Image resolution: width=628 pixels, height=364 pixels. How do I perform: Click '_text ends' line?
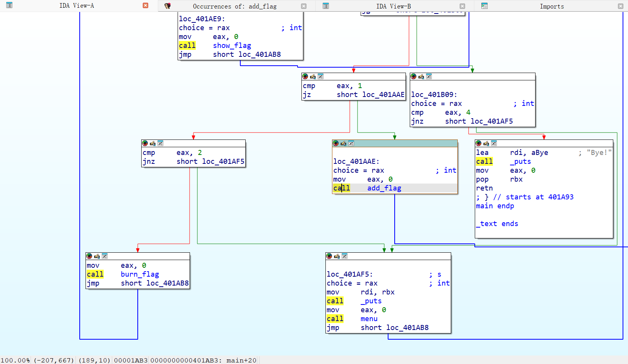(497, 224)
